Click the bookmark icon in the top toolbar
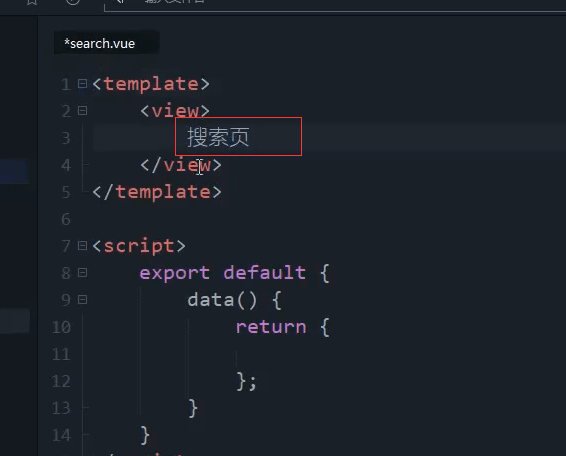Image resolution: width=566 pixels, height=456 pixels. tap(32, 2)
